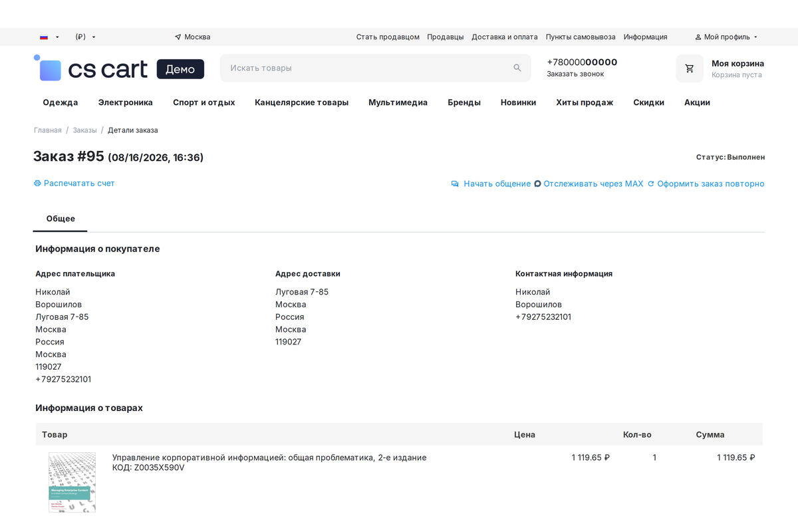Open the Информация top link
This screenshot has height=532, width=798.
click(646, 37)
